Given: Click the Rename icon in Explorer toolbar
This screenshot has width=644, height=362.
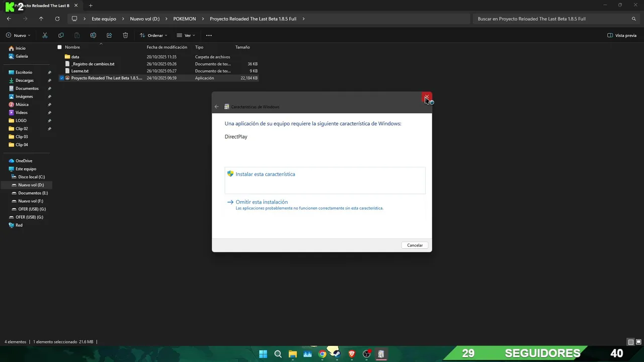Looking at the screenshot, I should (x=93, y=35).
